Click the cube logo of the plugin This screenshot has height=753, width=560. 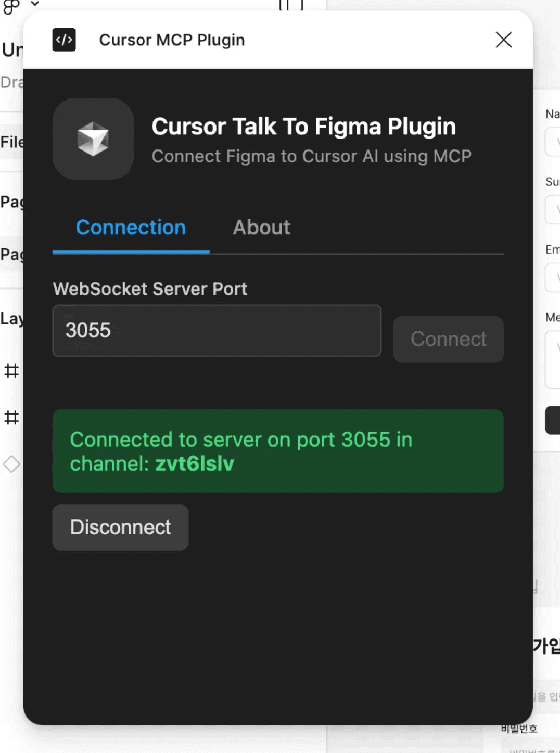click(x=93, y=139)
